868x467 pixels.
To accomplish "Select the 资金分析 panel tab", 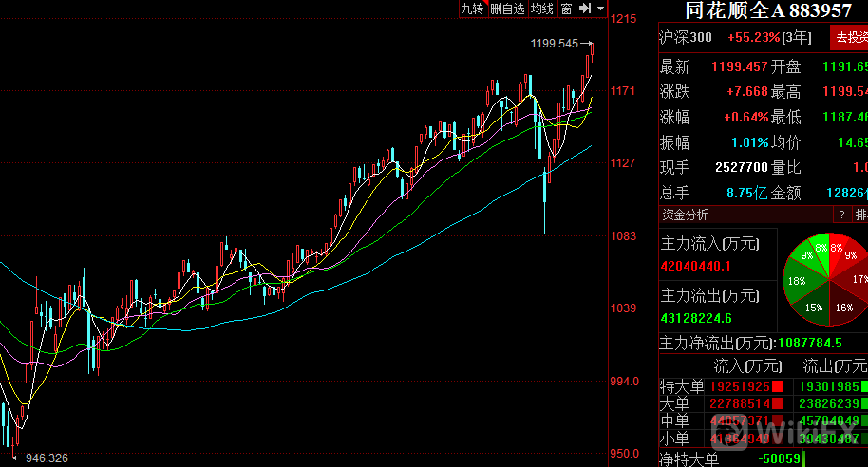I will tap(685, 215).
